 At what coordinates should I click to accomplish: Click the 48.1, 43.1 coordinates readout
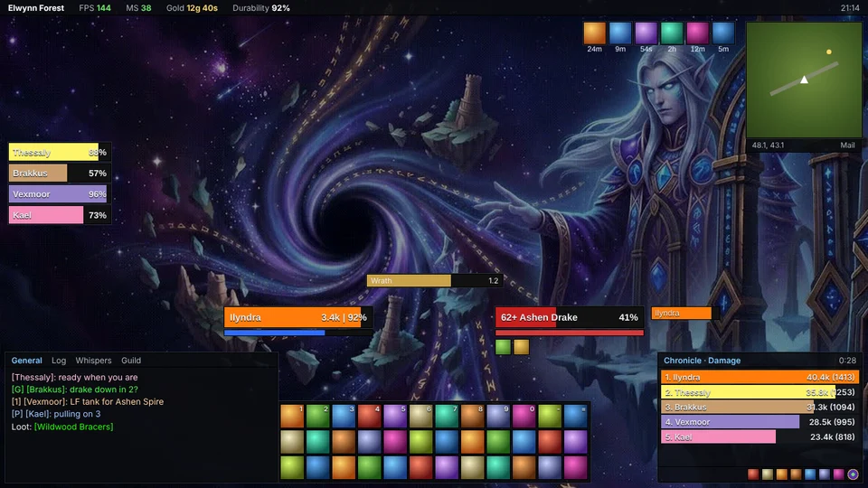(x=768, y=145)
